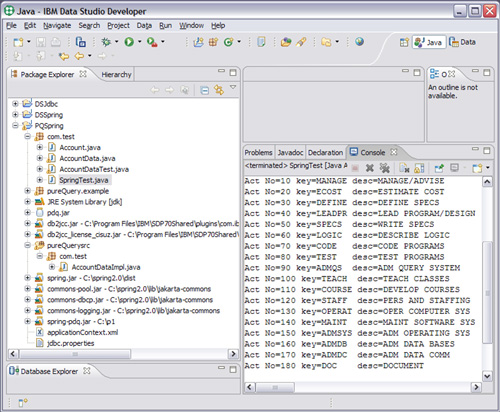Click the New Java Class icon
The image size is (500, 412).
228,42
